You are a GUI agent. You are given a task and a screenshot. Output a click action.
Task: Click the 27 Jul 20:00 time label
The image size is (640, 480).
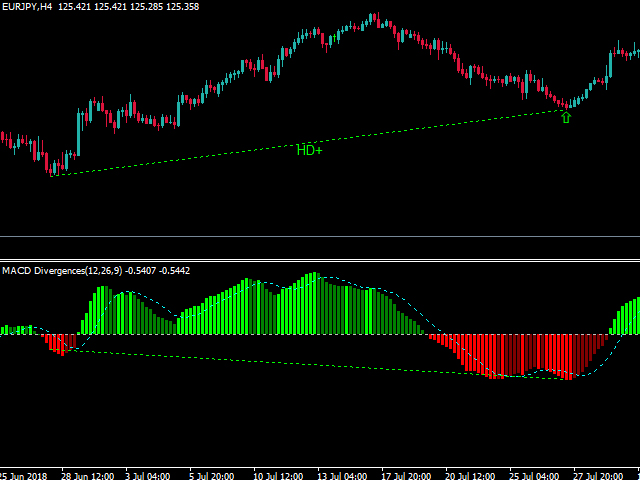click(598, 476)
